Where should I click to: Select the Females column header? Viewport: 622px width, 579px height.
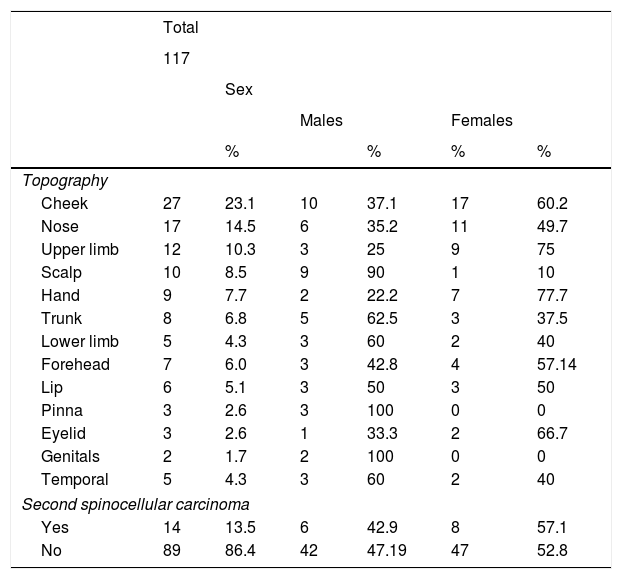[x=482, y=121]
